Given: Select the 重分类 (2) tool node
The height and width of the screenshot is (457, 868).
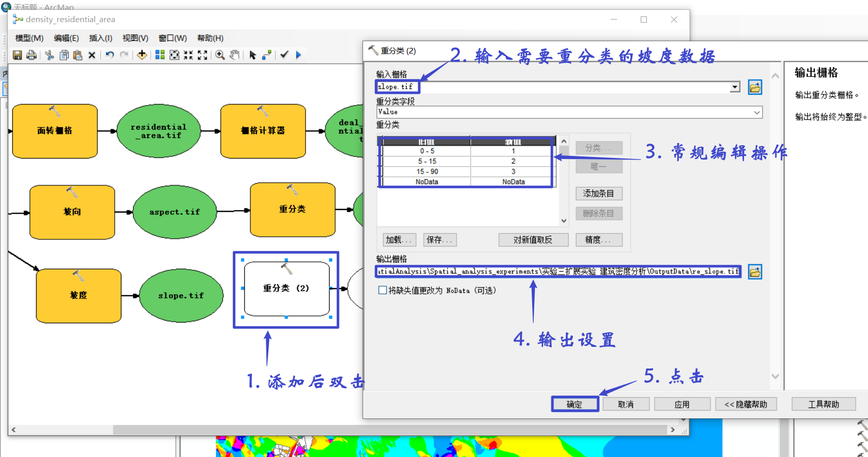Looking at the screenshot, I should click(x=286, y=289).
